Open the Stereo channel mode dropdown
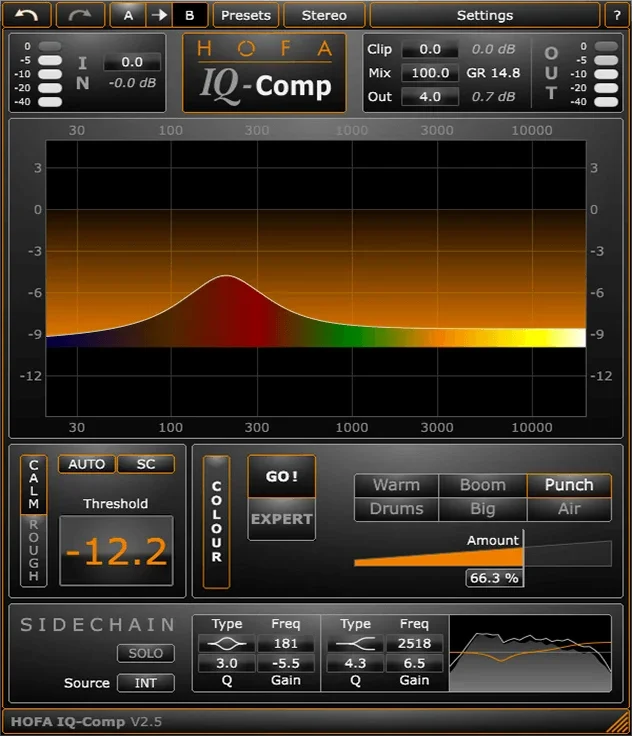 coord(324,15)
